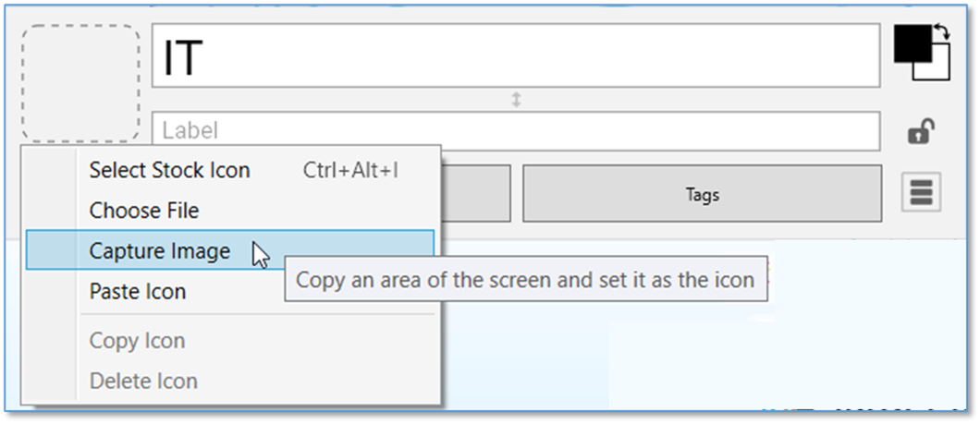Click into the Label input field

pyautogui.click(x=515, y=130)
